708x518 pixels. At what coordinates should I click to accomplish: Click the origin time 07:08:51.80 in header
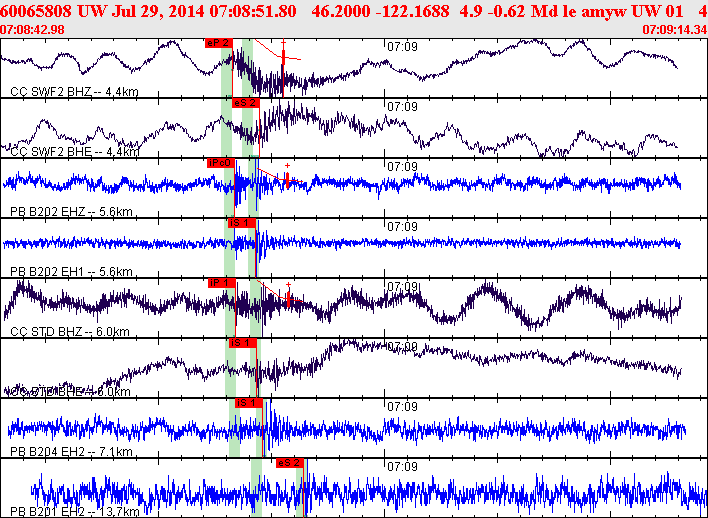[x=255, y=12]
